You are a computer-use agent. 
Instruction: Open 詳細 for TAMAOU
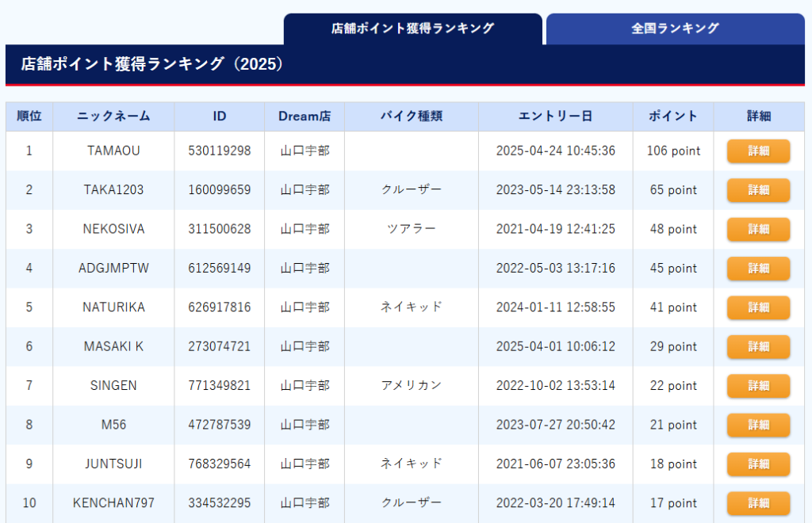758,151
